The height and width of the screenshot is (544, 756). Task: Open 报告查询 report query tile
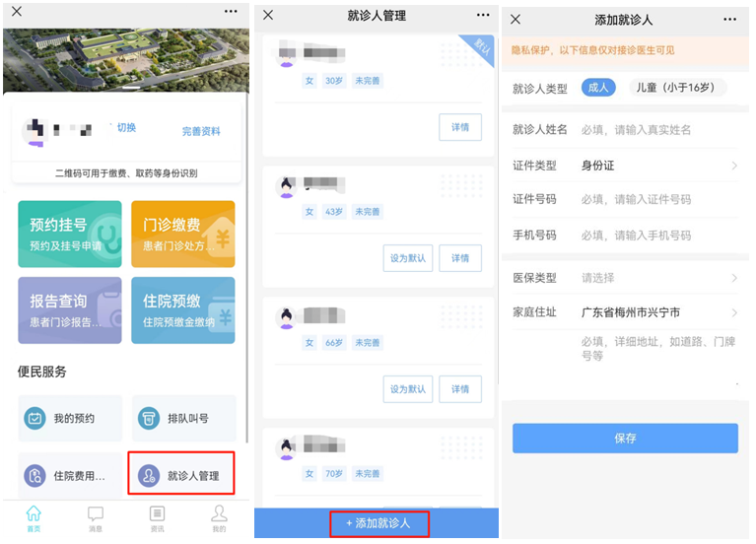(x=69, y=309)
